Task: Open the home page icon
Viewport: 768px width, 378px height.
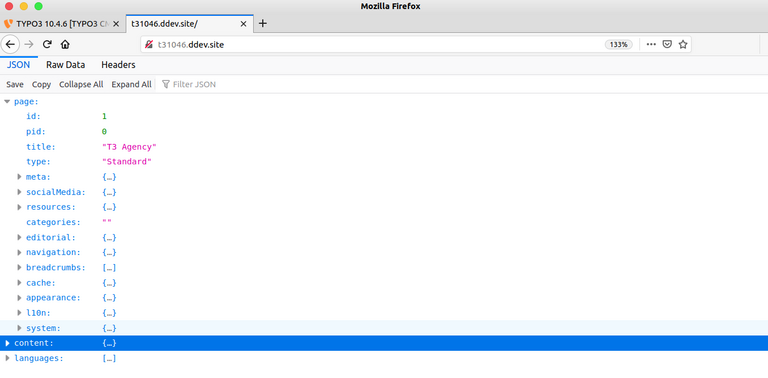Action: [65, 45]
